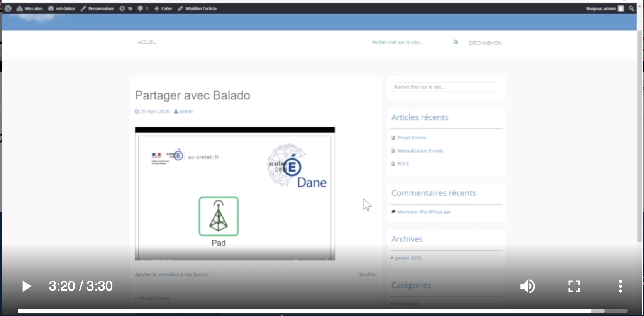Click the sidebar search input field
Image resolution: width=644 pixels, height=316 pixels.
(x=445, y=87)
